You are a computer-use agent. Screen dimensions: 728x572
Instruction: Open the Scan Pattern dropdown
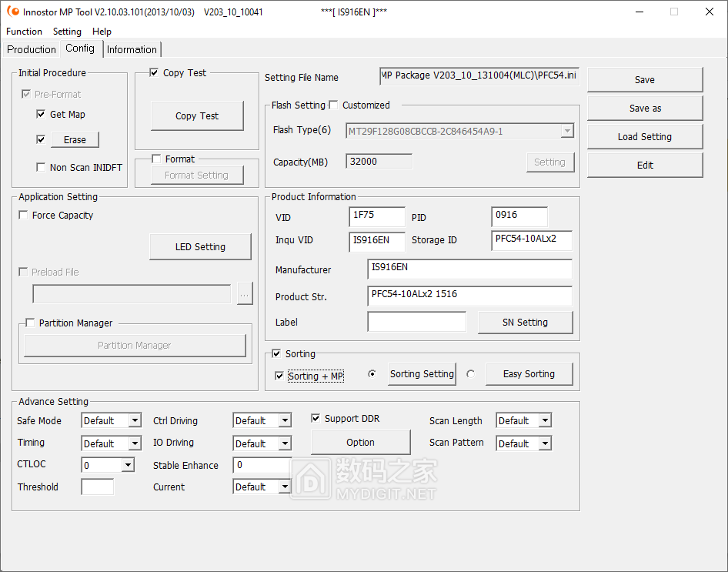point(545,443)
